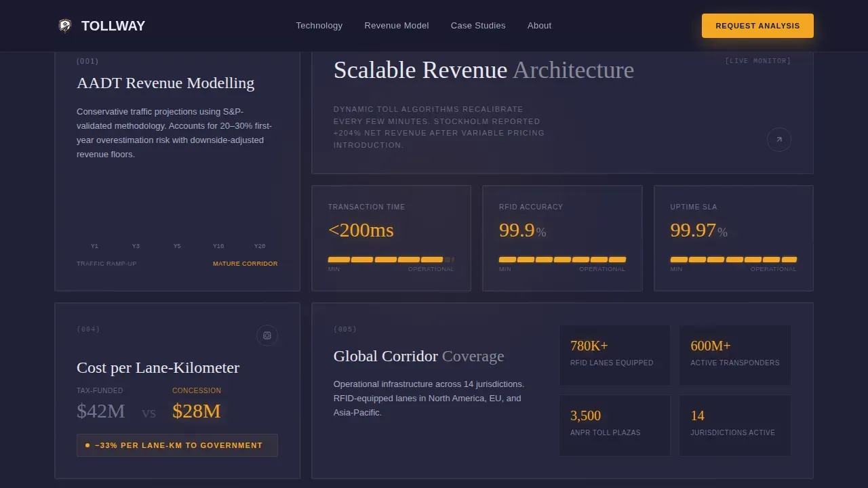Open the Revenue Model nav item

coord(397,26)
